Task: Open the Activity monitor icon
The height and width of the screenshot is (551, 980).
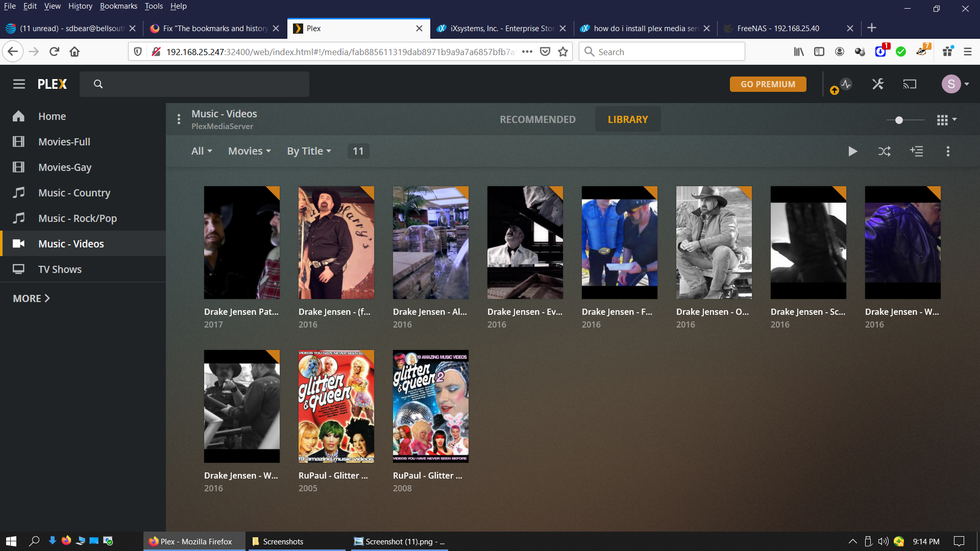Action: click(846, 84)
